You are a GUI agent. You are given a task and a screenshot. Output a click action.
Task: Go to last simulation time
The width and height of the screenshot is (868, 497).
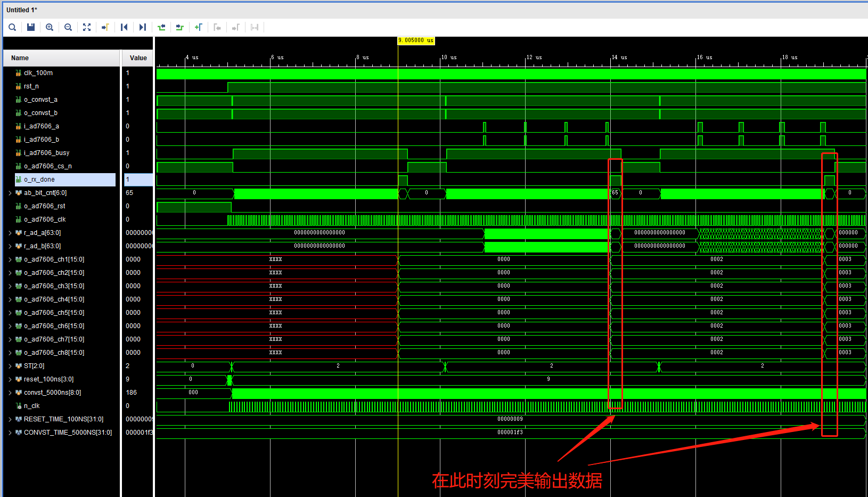(x=143, y=27)
